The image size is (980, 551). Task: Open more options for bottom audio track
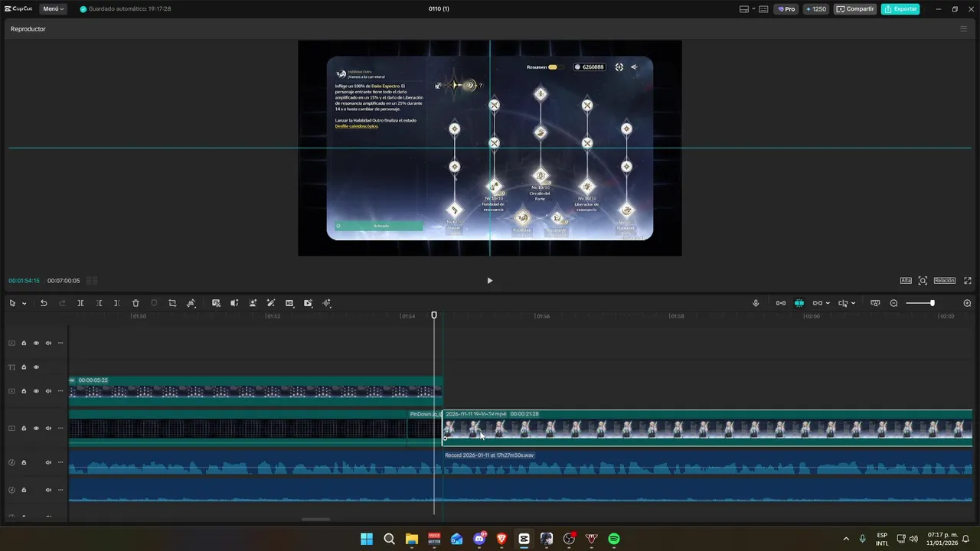(x=60, y=490)
